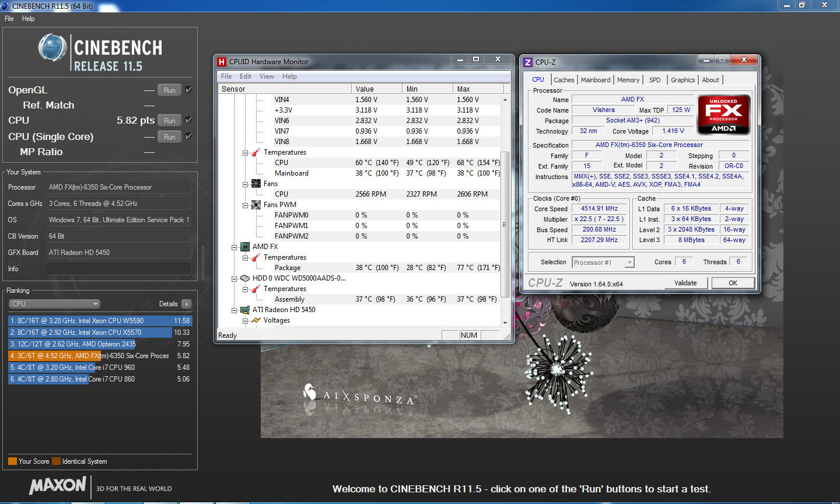Switch to the Mainboard tab in CPU-Z
840x504 pixels.
pos(595,80)
